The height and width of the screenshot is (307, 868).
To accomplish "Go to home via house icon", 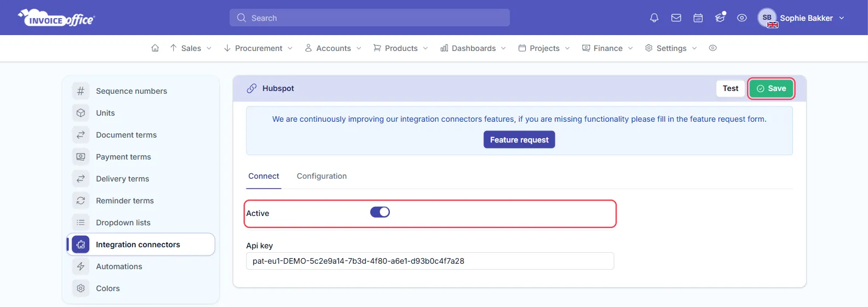I will coord(155,48).
